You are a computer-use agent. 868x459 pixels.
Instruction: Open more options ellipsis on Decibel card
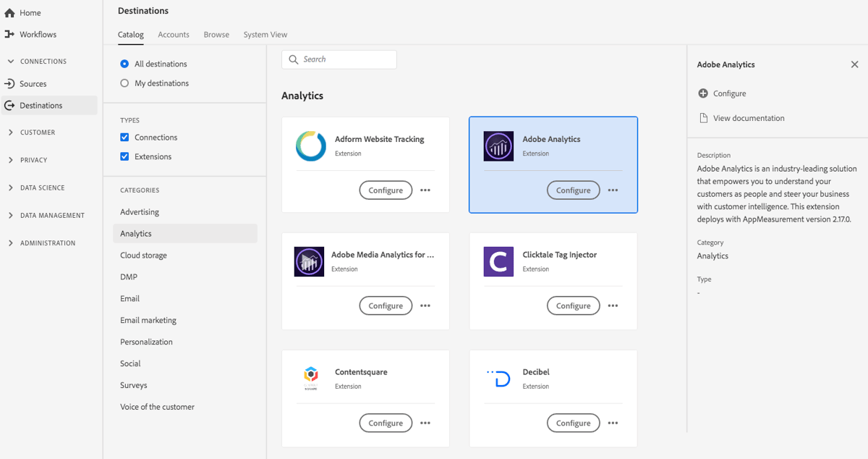tap(613, 423)
